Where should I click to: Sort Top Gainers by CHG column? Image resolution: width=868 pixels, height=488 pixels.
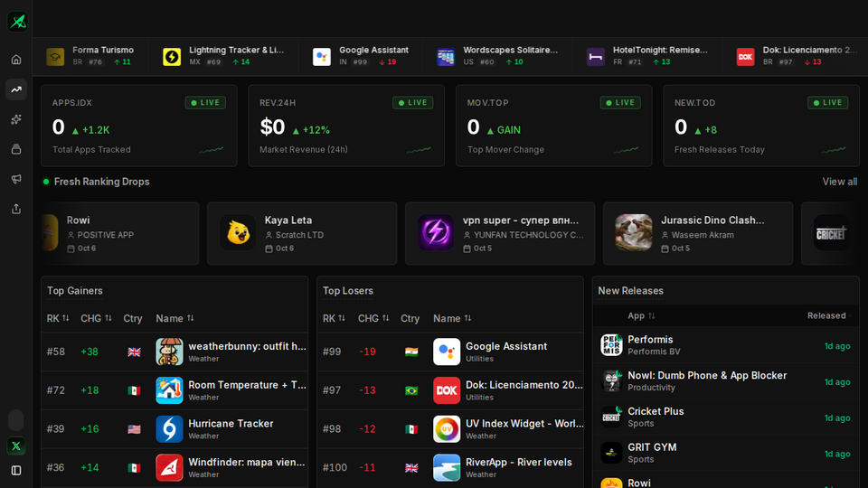pos(97,318)
